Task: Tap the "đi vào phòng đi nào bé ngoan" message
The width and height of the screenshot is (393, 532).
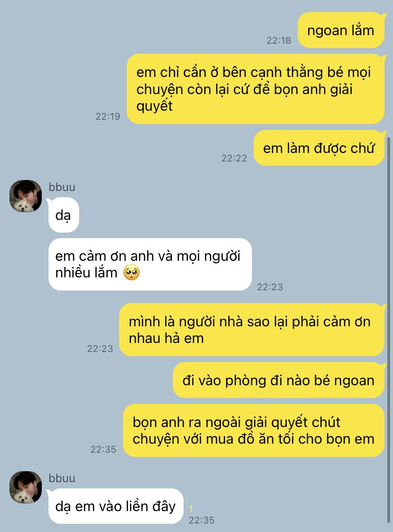Action: tap(279, 380)
